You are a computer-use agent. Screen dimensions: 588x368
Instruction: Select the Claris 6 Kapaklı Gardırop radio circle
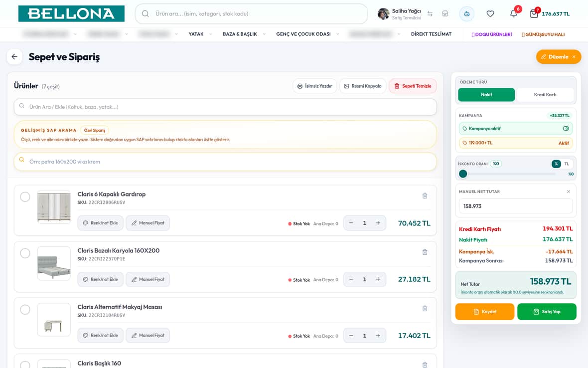click(25, 196)
